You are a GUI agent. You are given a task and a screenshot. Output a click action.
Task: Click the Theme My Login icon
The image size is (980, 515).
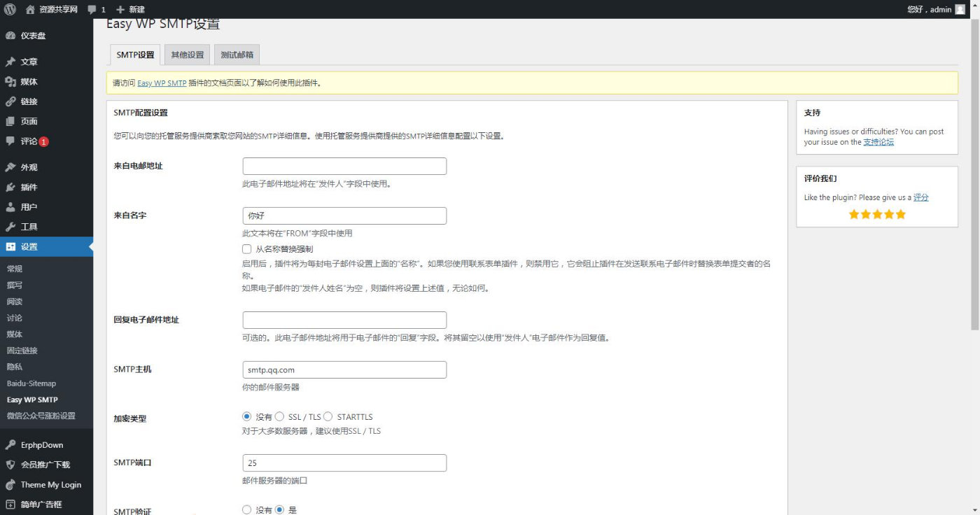10,485
